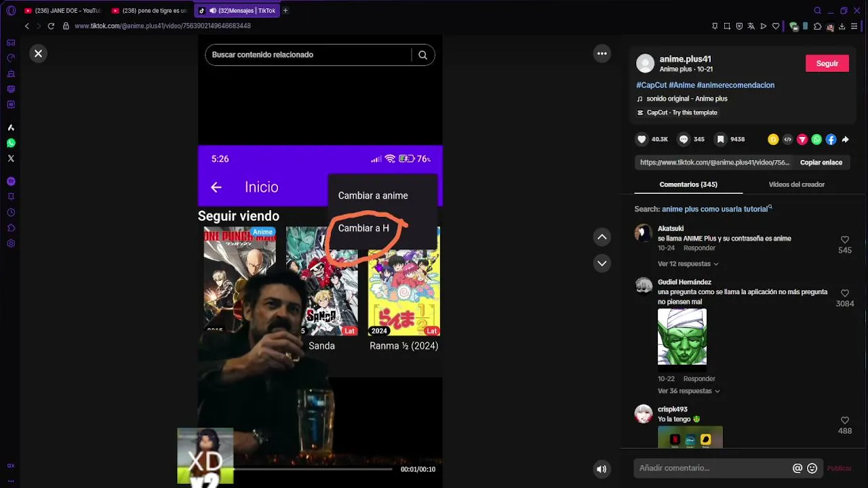This screenshot has width=868, height=488.
Task: Open WhatsApp in the browser sidebar
Action: [11, 143]
